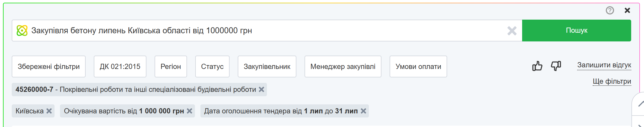644x127 pixels.
Task: Open the Умови оплати filter
Action: pyautogui.click(x=418, y=66)
